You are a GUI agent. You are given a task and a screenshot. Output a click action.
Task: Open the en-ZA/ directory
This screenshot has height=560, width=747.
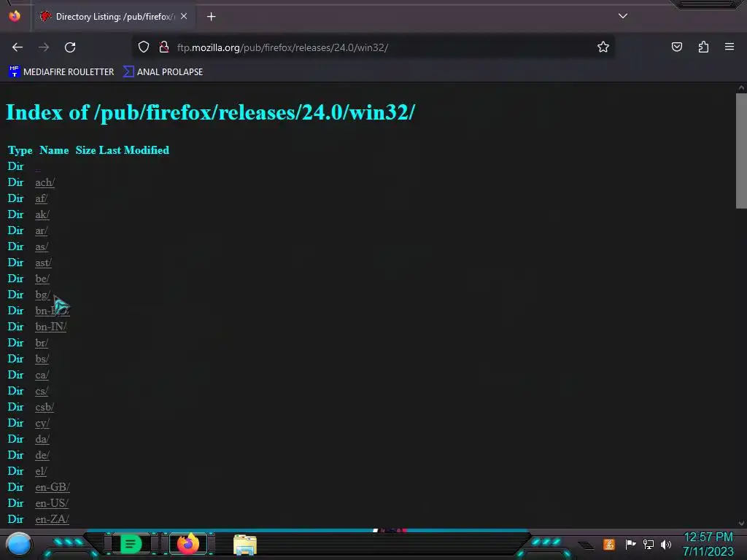click(x=52, y=519)
